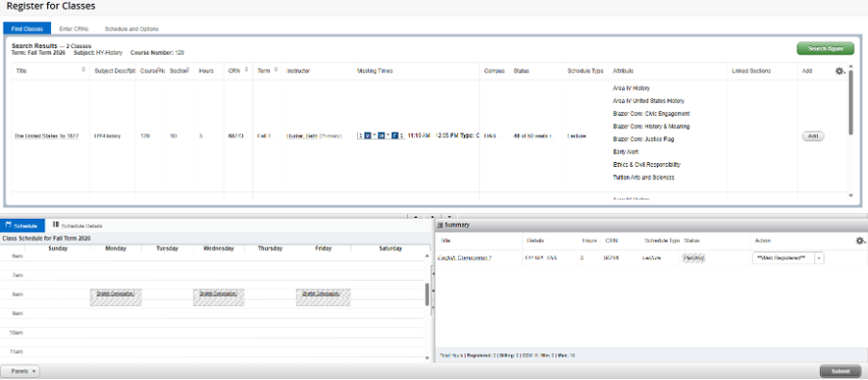Add The United States to 1877 class
The image size is (868, 380).
point(813,136)
